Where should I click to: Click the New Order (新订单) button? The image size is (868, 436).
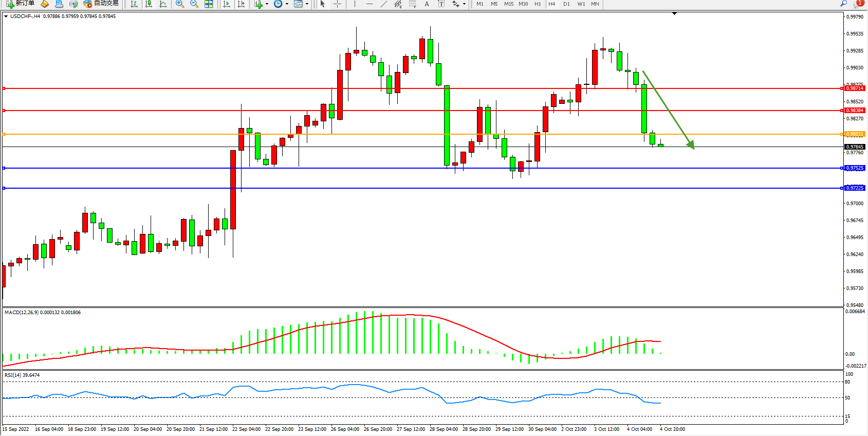pos(21,4)
